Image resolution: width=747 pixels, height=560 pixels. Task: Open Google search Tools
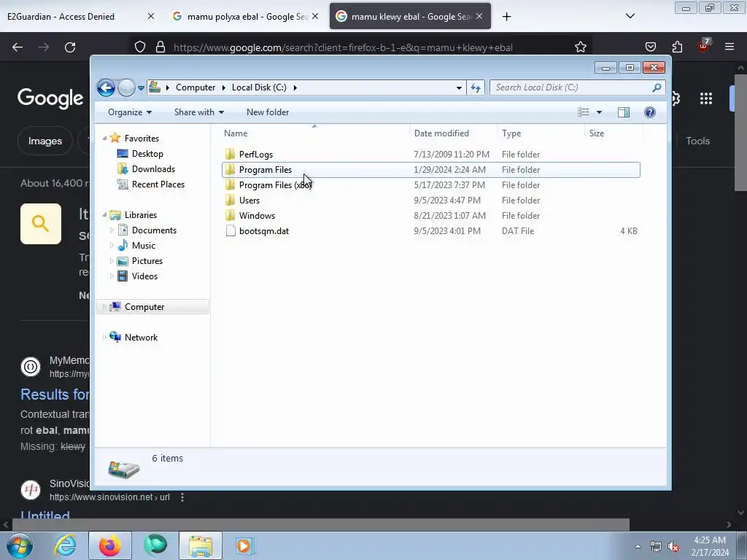coord(697,141)
